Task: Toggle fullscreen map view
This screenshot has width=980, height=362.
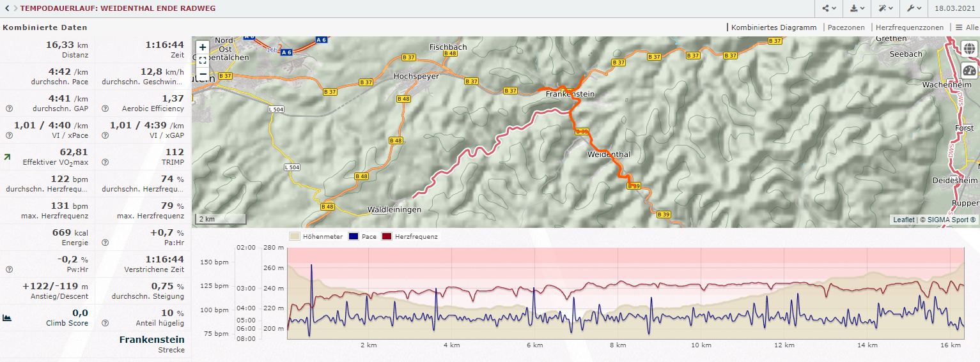Action: 203,61
